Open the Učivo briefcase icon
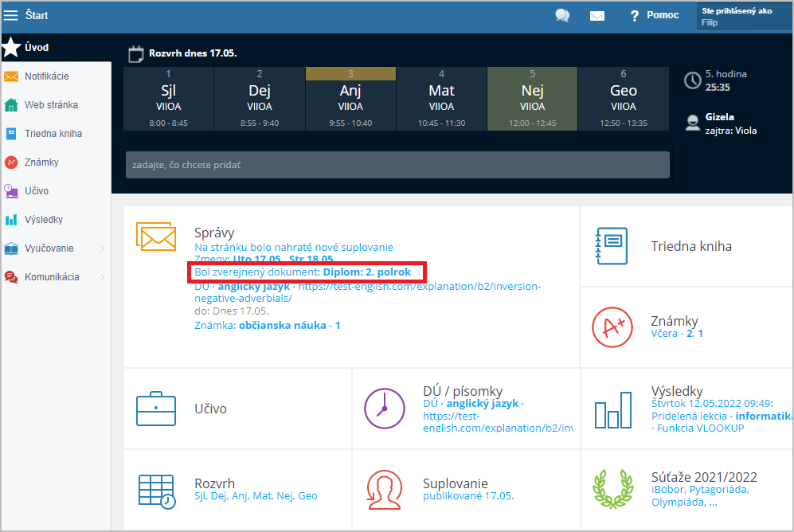The height and width of the screenshot is (532, 794). pos(156,409)
